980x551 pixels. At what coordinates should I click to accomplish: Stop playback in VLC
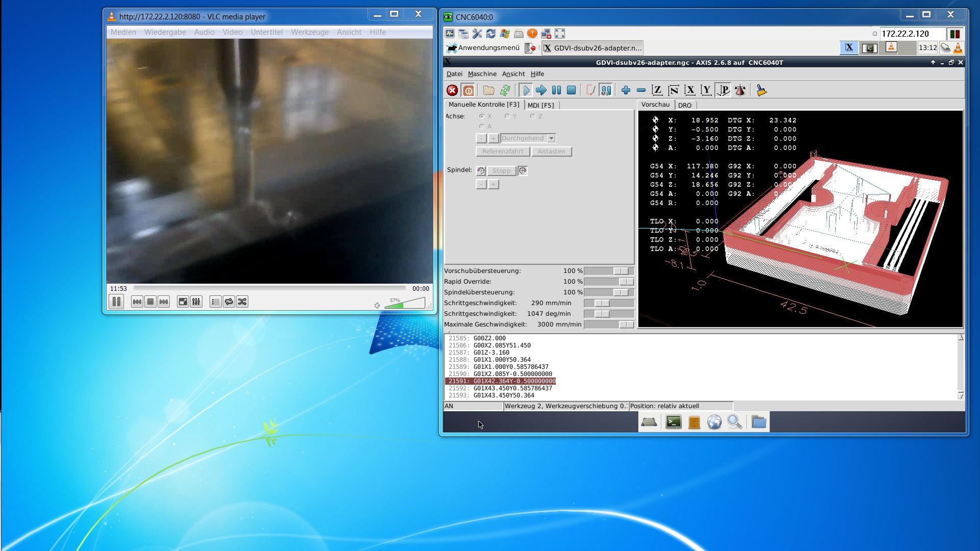[x=150, y=302]
